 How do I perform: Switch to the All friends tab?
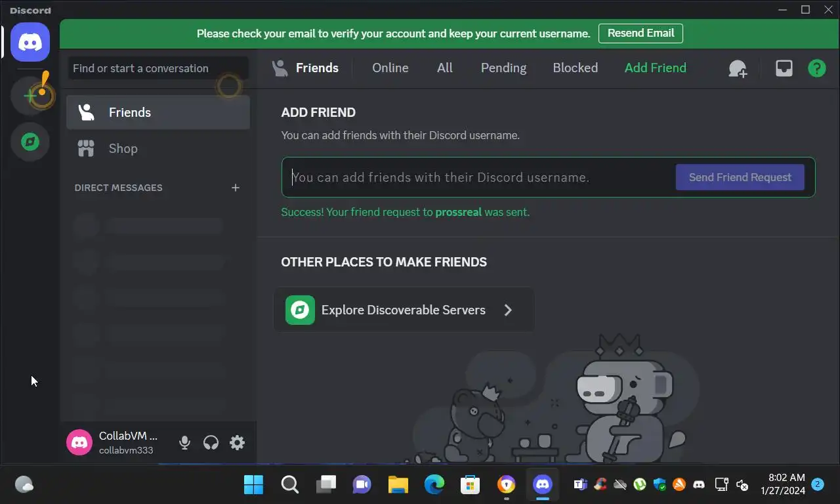445,68
